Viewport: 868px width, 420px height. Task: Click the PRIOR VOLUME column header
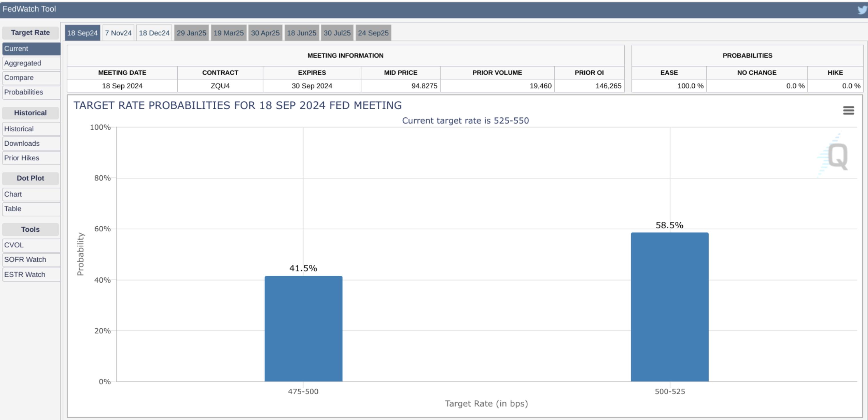click(497, 73)
